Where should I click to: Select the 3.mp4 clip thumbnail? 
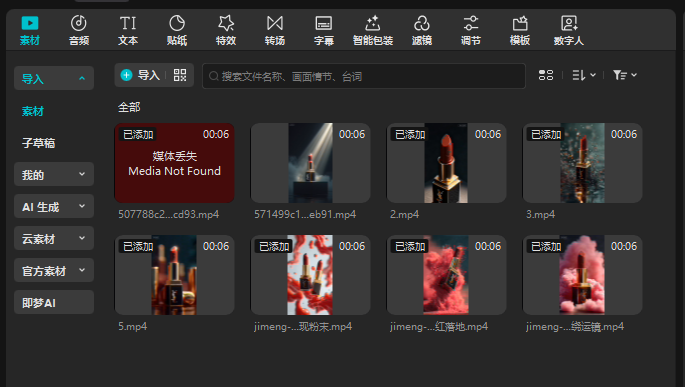(582, 163)
